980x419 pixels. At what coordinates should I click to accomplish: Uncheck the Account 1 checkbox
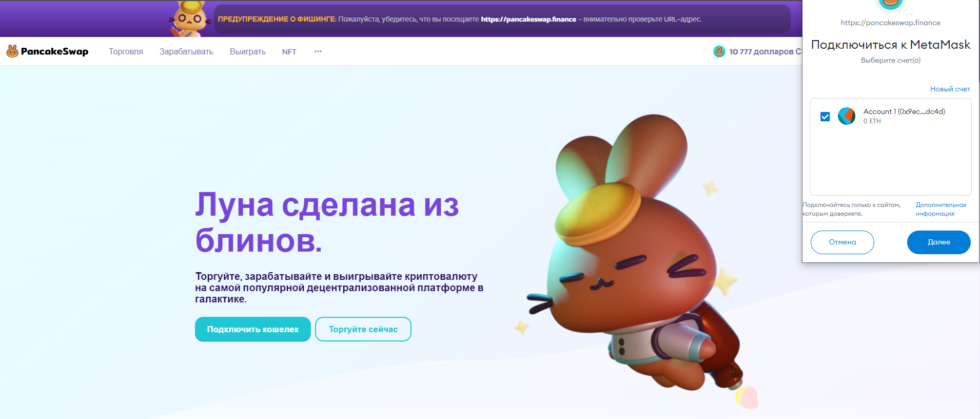[825, 117]
